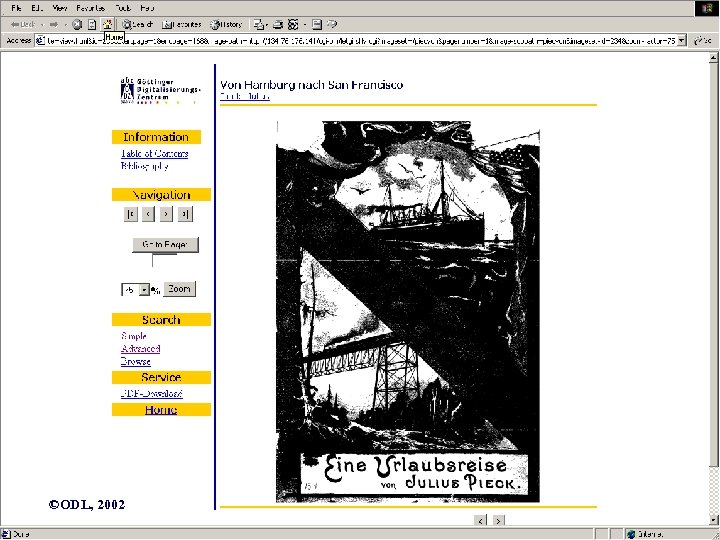This screenshot has width=720, height=540.
Task: Open the View menu
Action: (60, 8)
